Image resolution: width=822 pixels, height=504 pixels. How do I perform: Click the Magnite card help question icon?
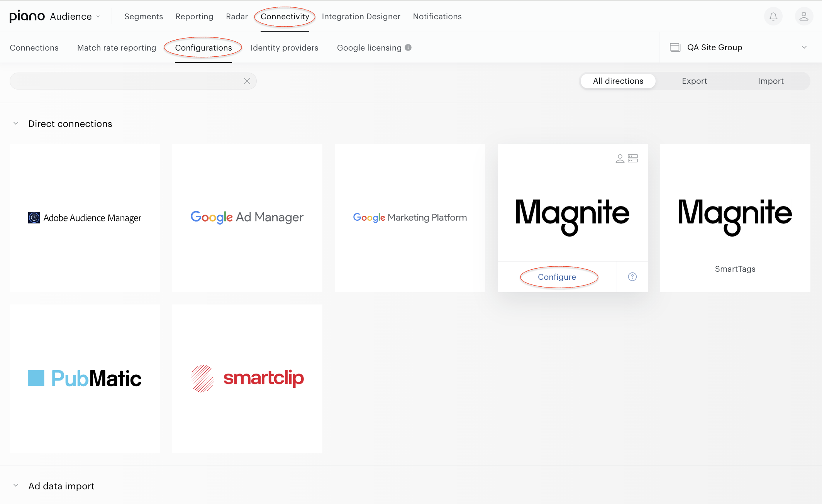tap(632, 277)
